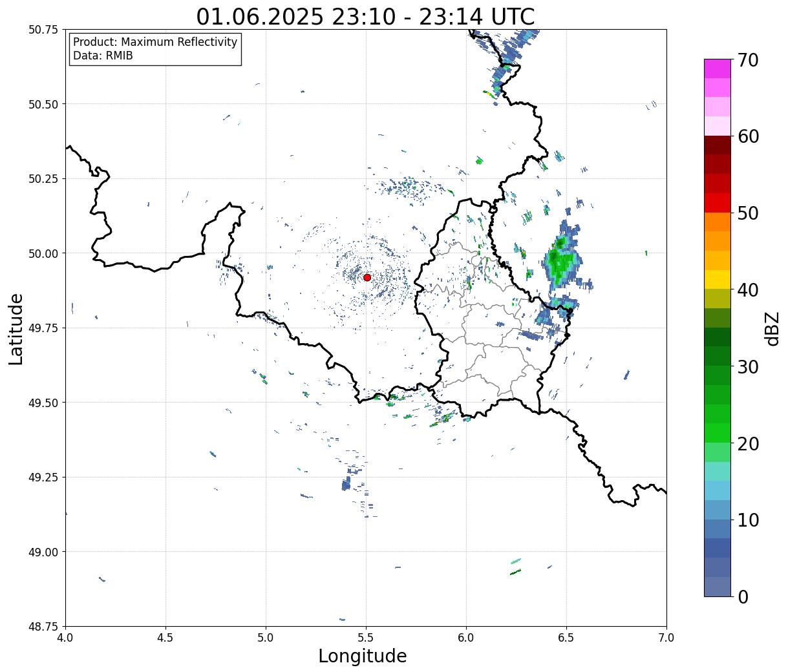Click colorbar tick label 60

pos(747,136)
